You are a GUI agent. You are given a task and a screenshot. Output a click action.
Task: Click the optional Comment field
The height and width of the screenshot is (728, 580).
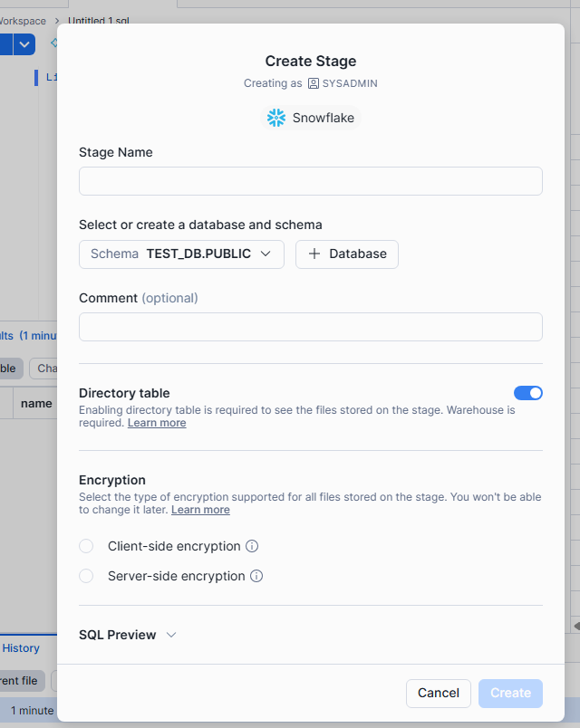pos(310,326)
